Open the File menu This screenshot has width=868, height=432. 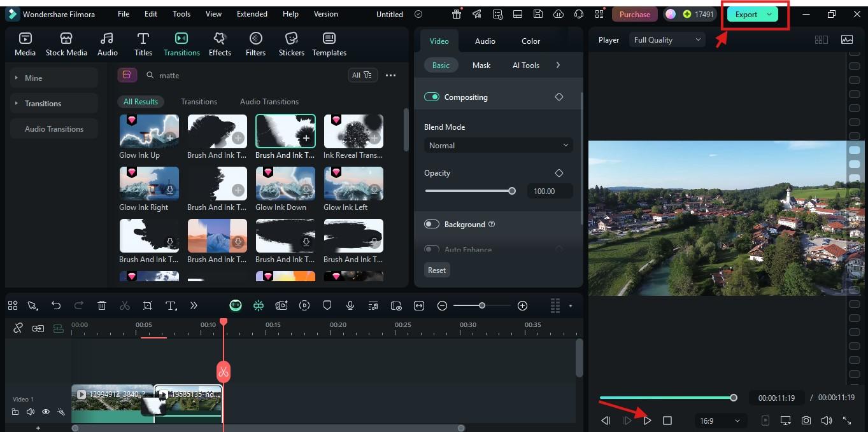tap(124, 14)
